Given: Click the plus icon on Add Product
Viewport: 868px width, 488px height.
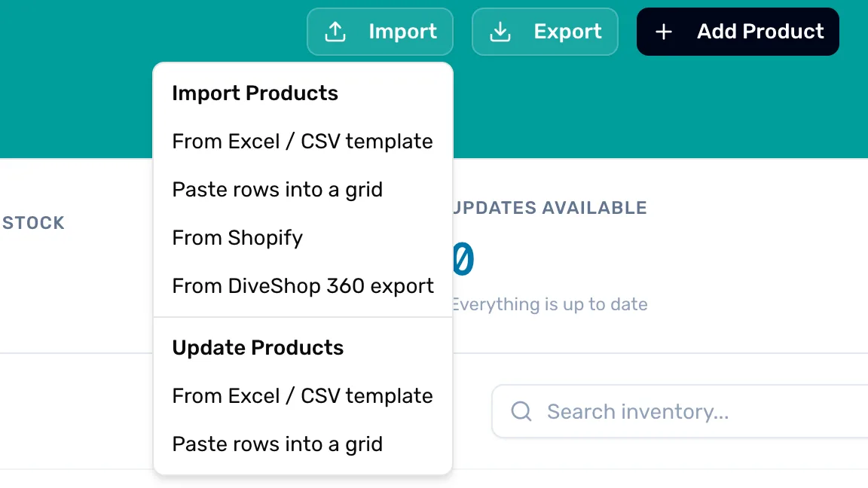Looking at the screenshot, I should tap(664, 32).
